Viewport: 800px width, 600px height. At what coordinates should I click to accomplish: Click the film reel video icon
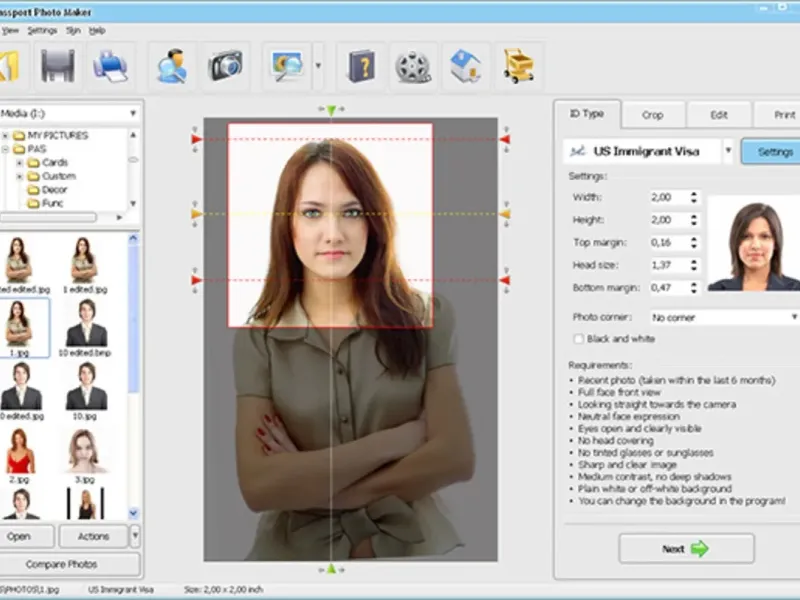point(413,66)
